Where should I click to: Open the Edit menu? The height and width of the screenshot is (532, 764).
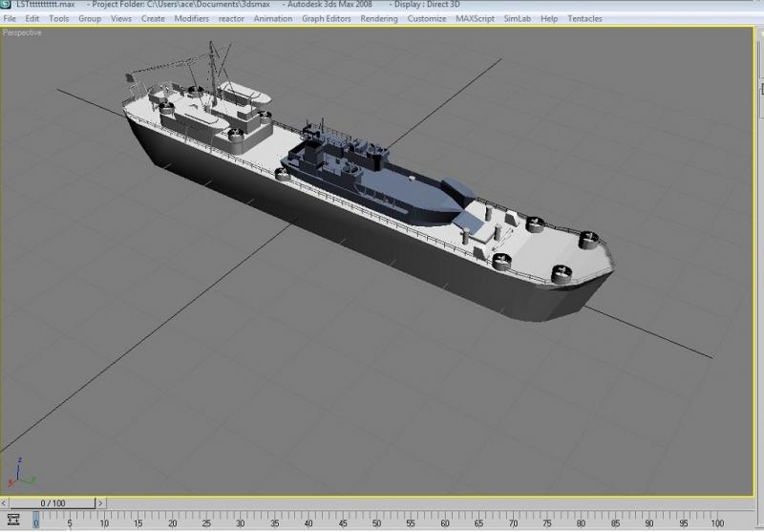coord(32,18)
